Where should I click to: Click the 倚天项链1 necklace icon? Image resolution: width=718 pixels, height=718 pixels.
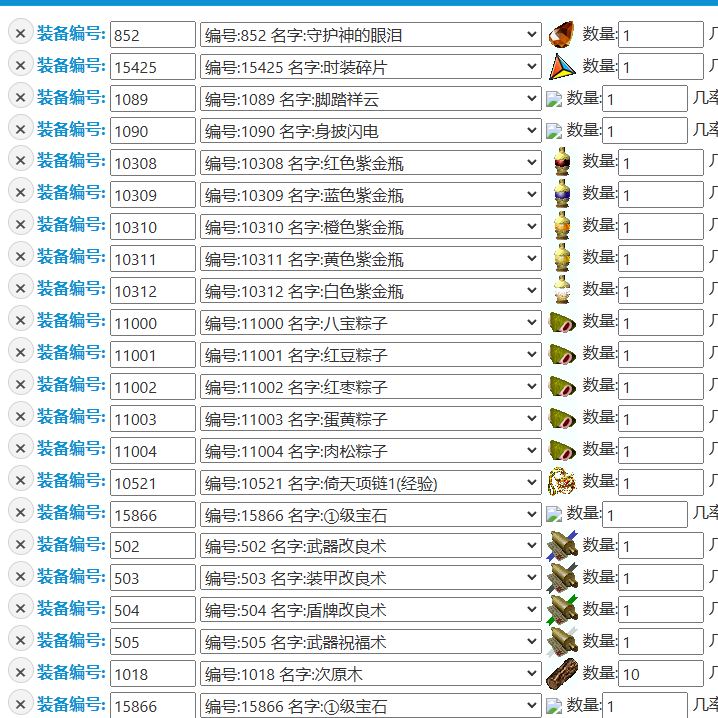click(562, 481)
